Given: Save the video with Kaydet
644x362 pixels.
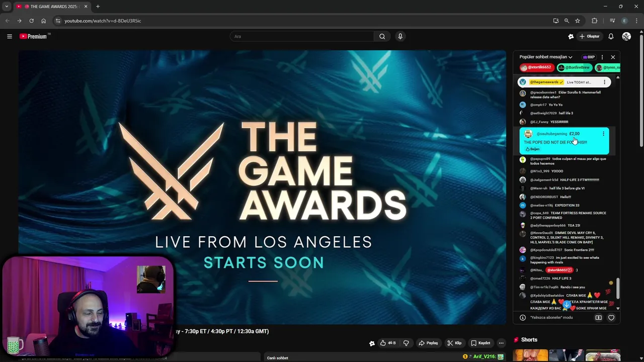Looking at the screenshot, I should [x=480, y=343].
